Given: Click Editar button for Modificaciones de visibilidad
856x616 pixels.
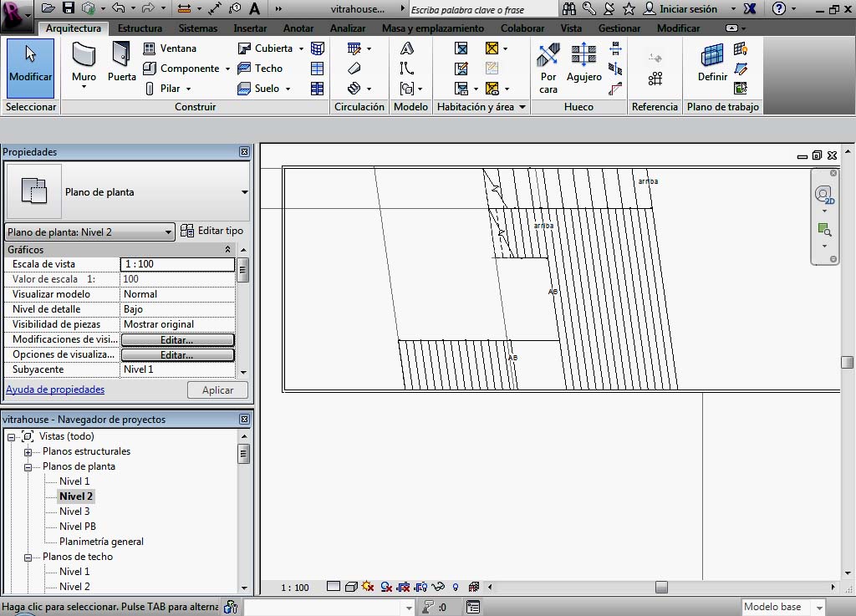Looking at the screenshot, I should [177, 340].
